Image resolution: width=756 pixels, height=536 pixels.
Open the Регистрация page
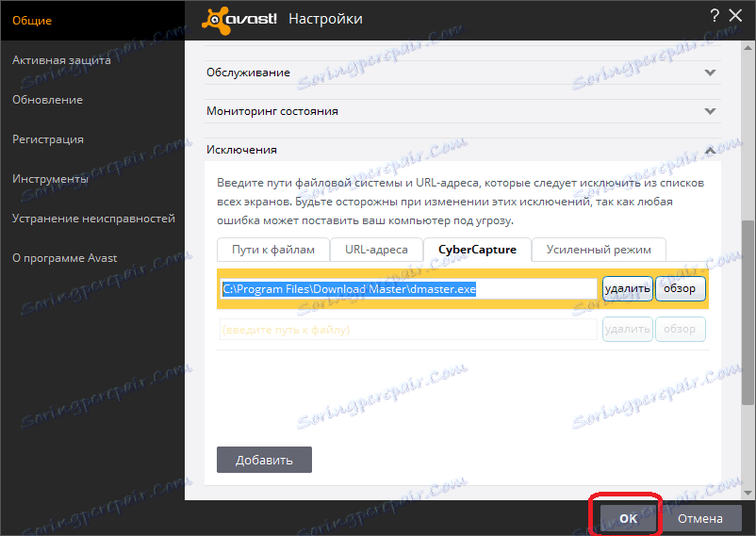point(48,139)
